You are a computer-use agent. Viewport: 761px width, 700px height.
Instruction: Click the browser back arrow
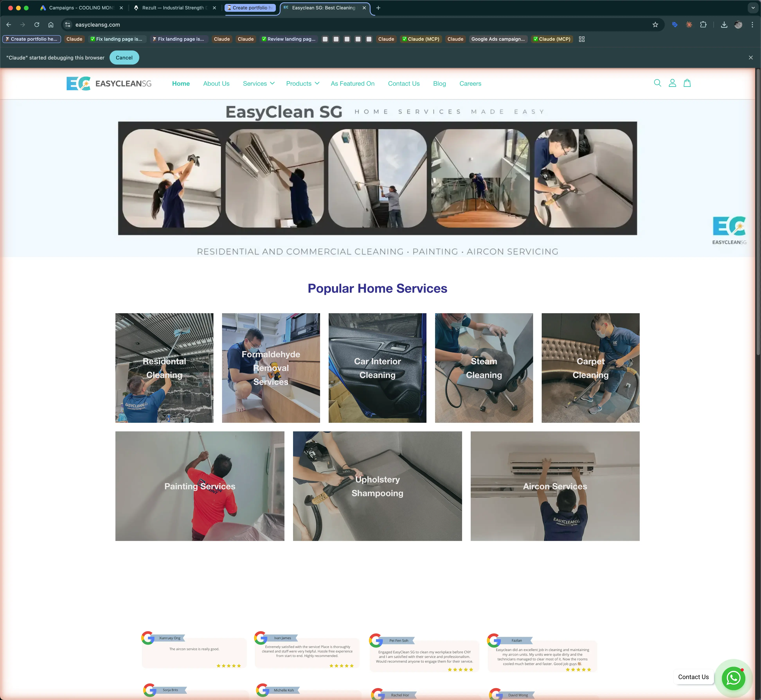click(9, 25)
